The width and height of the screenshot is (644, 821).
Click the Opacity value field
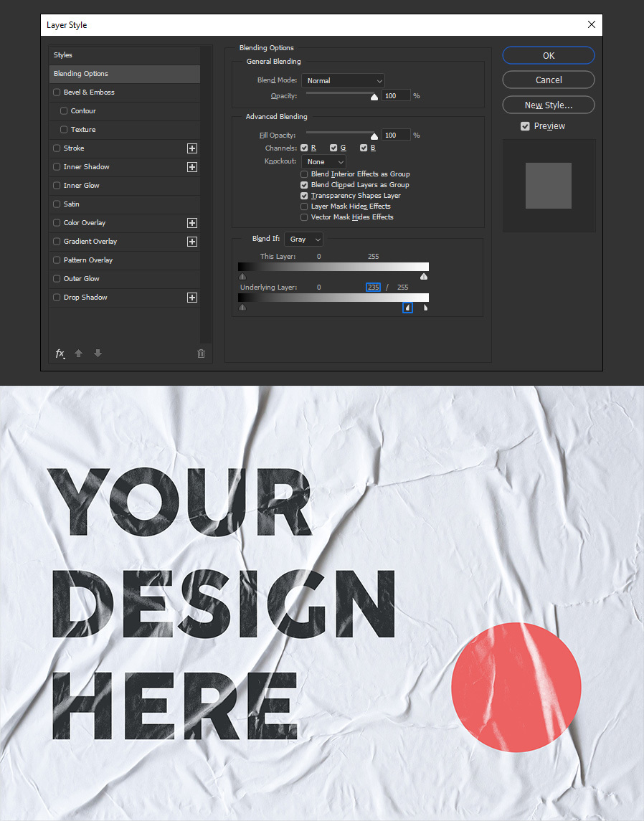396,96
